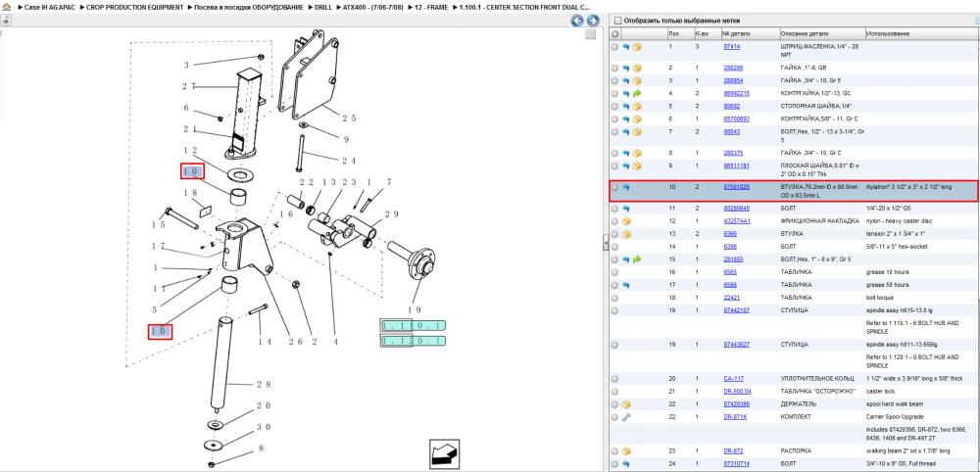The height and width of the screenshot is (472, 980).
Task: Click package box icon for part 88043
Action: [x=637, y=132]
